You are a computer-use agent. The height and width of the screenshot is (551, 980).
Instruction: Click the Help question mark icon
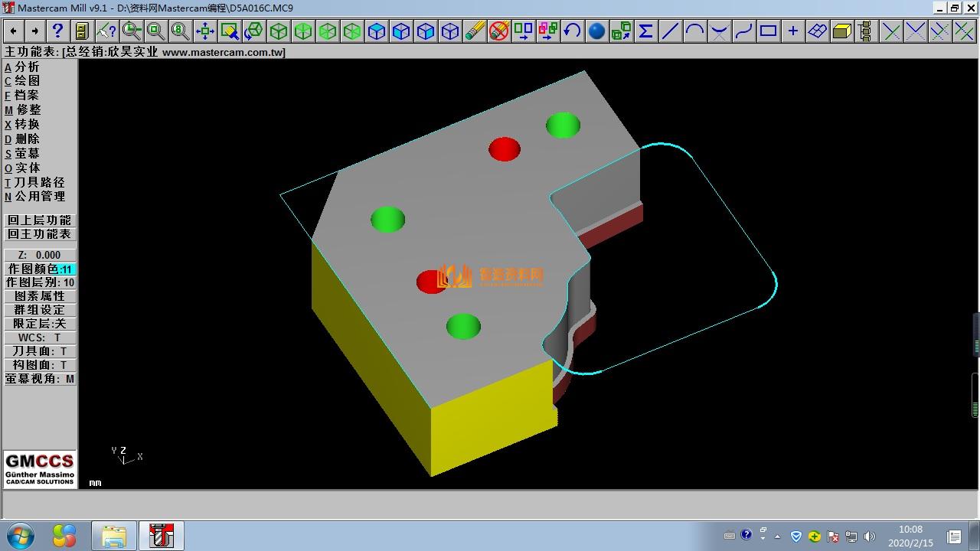[57, 31]
